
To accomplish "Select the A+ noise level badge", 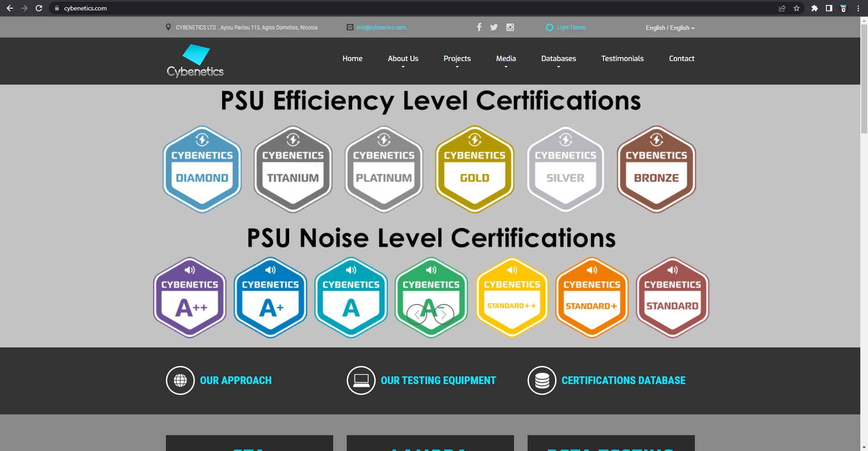I will (270, 298).
